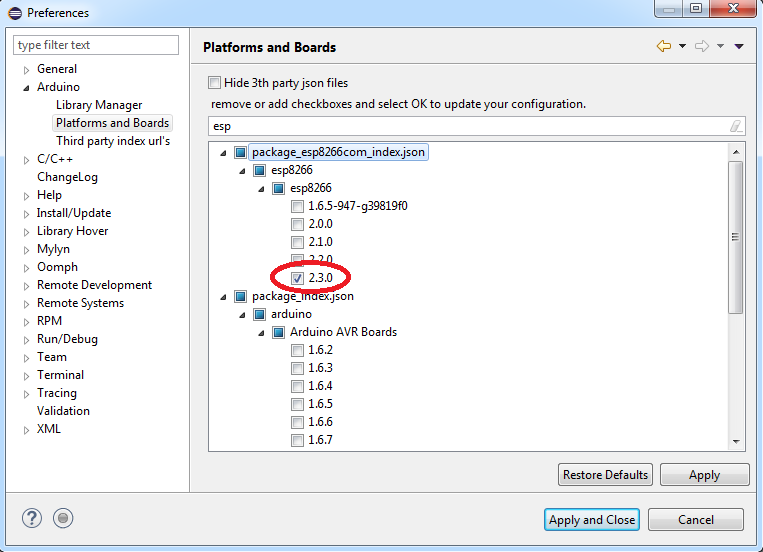Open the view menu triangle icon
The width and height of the screenshot is (763, 552).
click(739, 47)
